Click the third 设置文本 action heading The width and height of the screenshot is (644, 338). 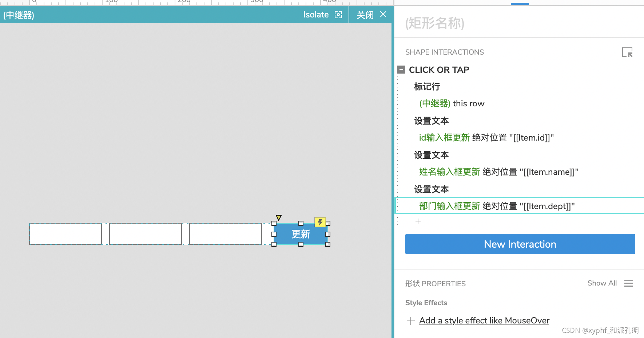pos(432,189)
